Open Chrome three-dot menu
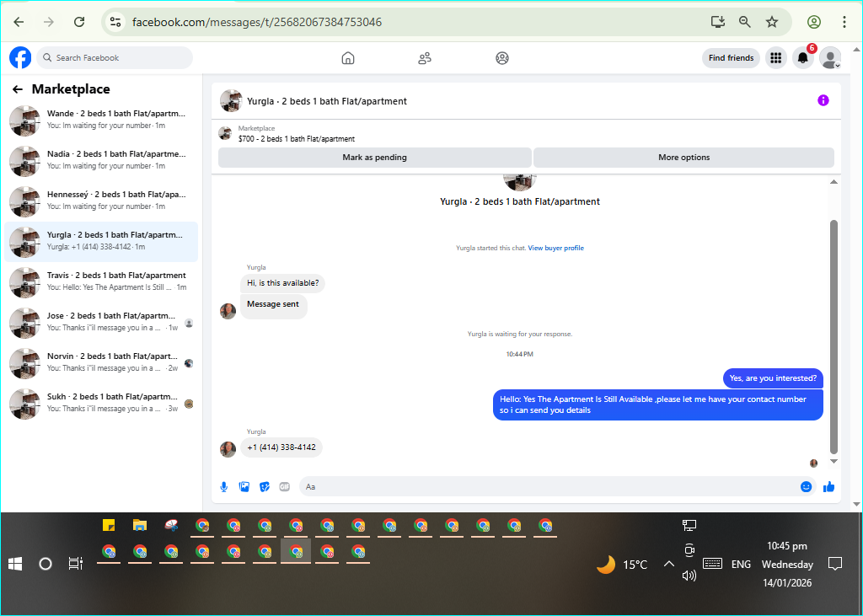Image resolution: width=863 pixels, height=616 pixels. point(844,22)
